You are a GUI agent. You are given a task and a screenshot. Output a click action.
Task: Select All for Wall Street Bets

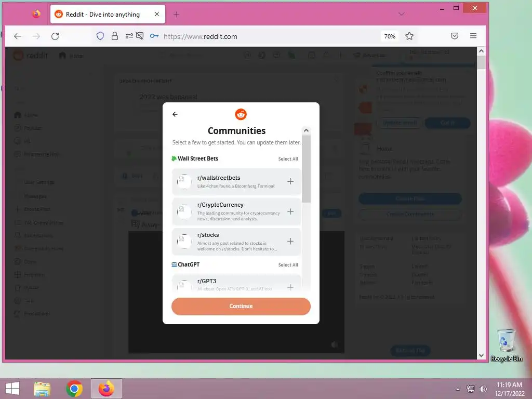tap(288, 159)
